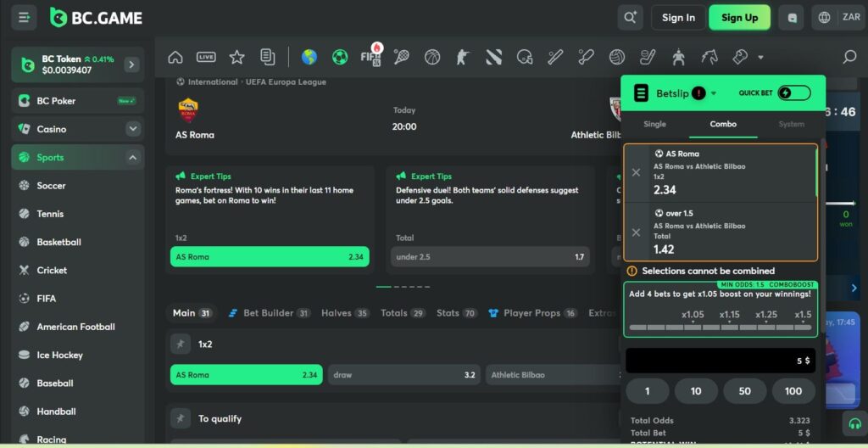Set stake with the 50 quick amount button

744,391
